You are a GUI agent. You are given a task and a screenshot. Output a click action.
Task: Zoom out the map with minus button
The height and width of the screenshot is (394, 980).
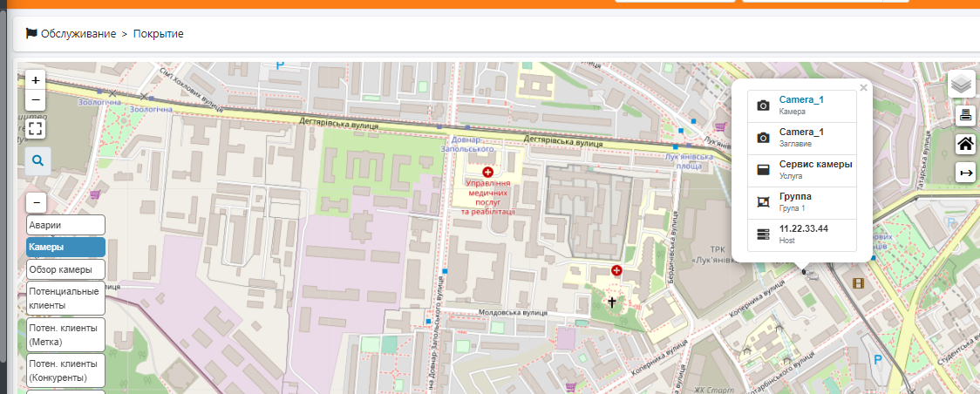36,100
